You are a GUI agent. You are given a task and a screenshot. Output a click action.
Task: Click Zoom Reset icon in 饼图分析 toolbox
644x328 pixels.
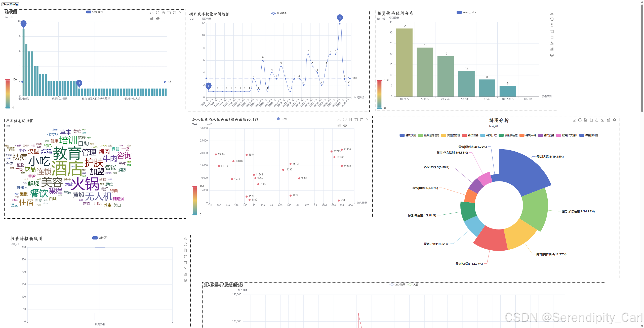(x=597, y=120)
